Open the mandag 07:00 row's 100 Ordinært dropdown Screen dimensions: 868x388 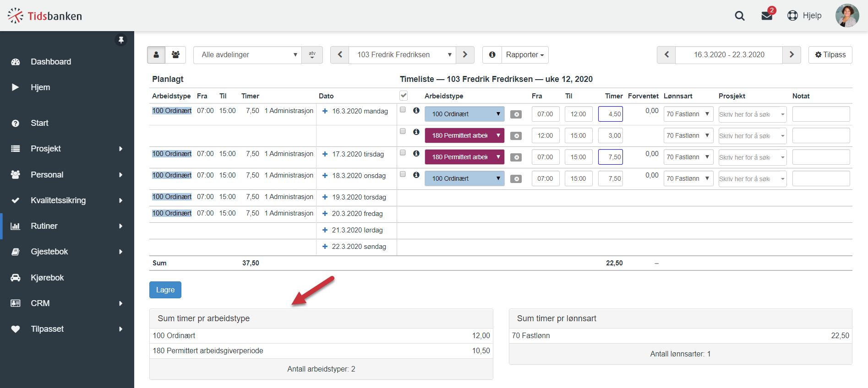pyautogui.click(x=464, y=114)
